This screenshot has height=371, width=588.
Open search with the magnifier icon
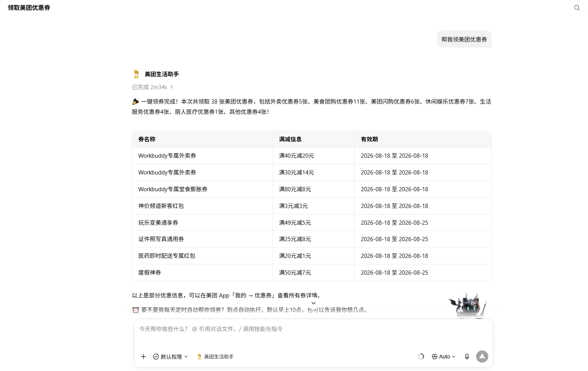(577, 8)
